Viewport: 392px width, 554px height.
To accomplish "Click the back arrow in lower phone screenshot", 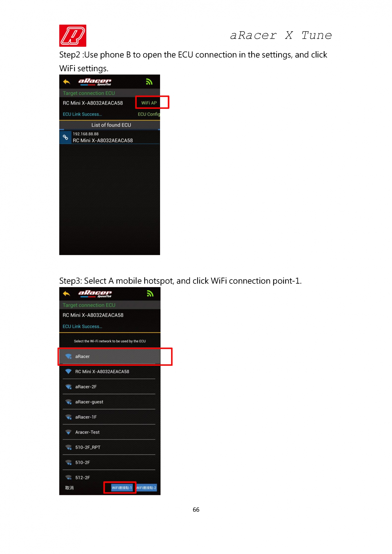I will click(66, 294).
